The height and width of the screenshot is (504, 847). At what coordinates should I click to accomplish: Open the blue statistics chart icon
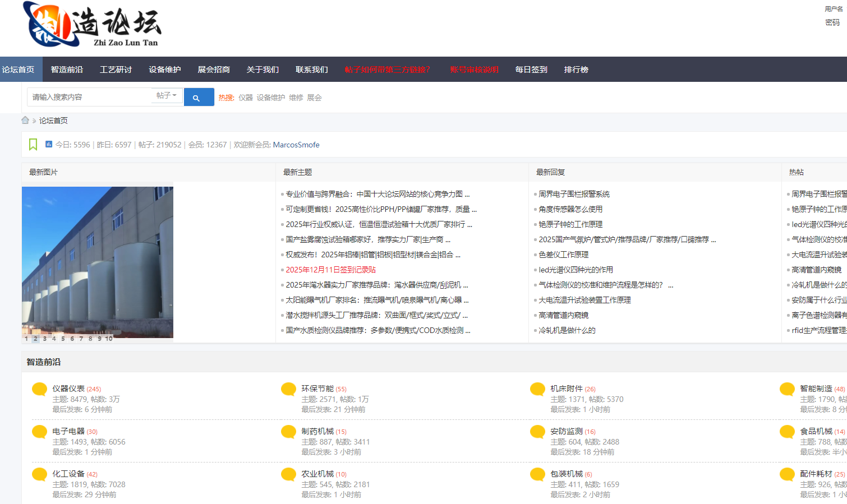[49, 144]
